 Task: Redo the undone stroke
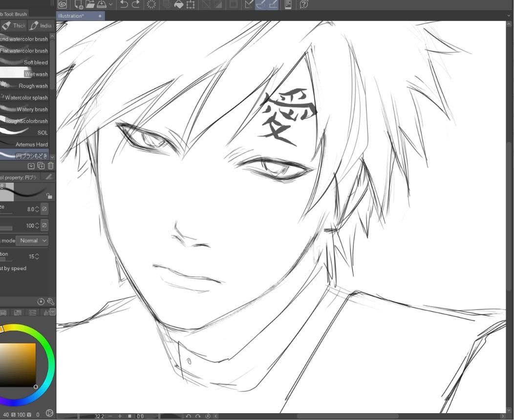tap(136, 4)
